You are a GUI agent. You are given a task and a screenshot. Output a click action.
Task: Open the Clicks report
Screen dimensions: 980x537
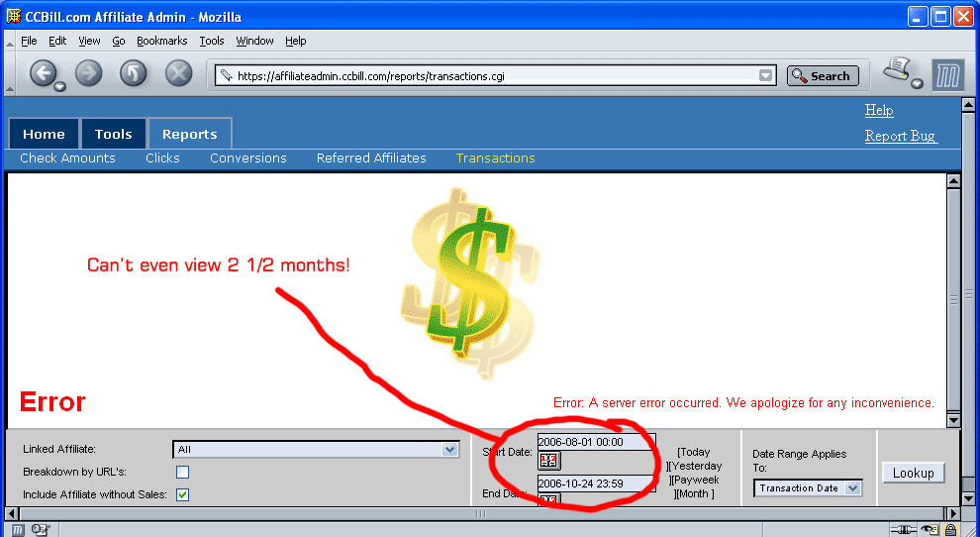162,159
